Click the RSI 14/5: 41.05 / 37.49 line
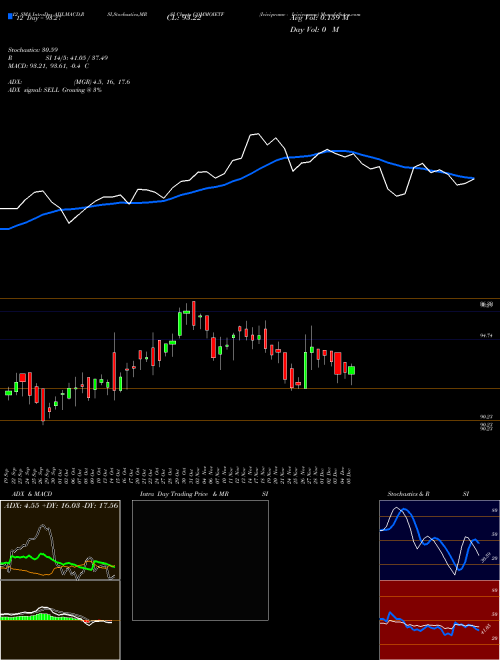This screenshot has height=660, width=500. pyautogui.click(x=58, y=58)
